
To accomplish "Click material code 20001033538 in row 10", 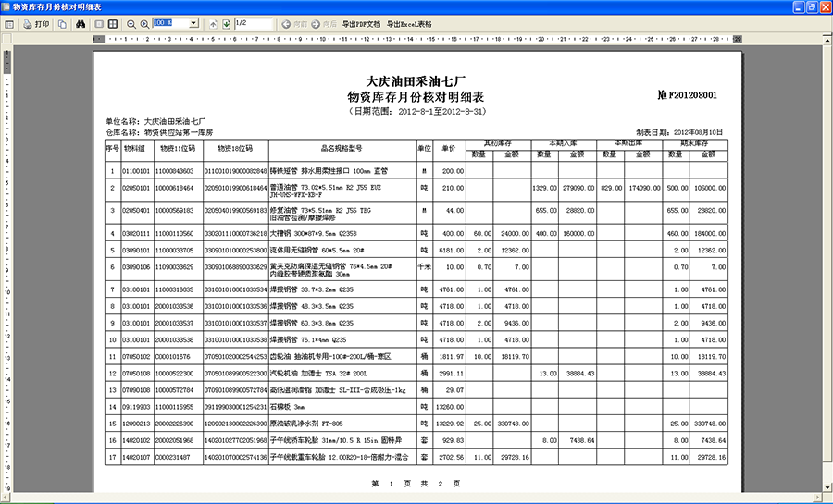I will pyautogui.click(x=175, y=340).
